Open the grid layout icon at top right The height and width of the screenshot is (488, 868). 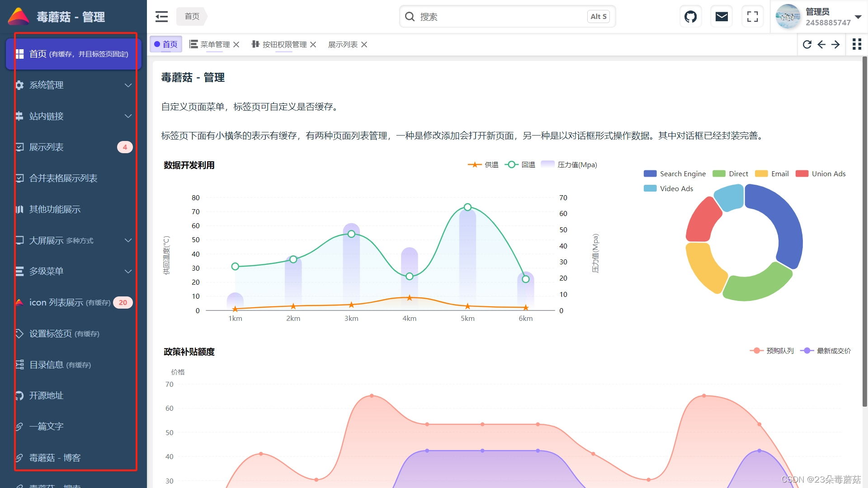pyautogui.click(x=857, y=44)
